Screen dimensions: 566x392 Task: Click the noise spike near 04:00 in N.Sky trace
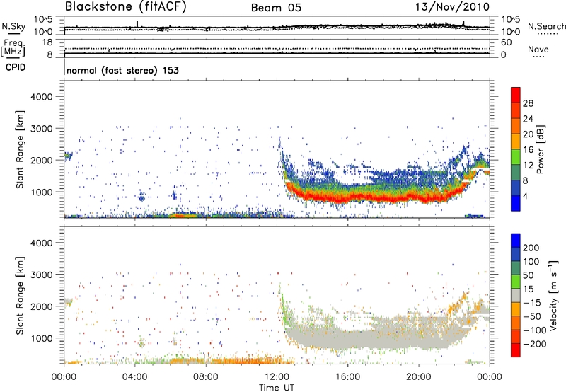(x=137, y=24)
